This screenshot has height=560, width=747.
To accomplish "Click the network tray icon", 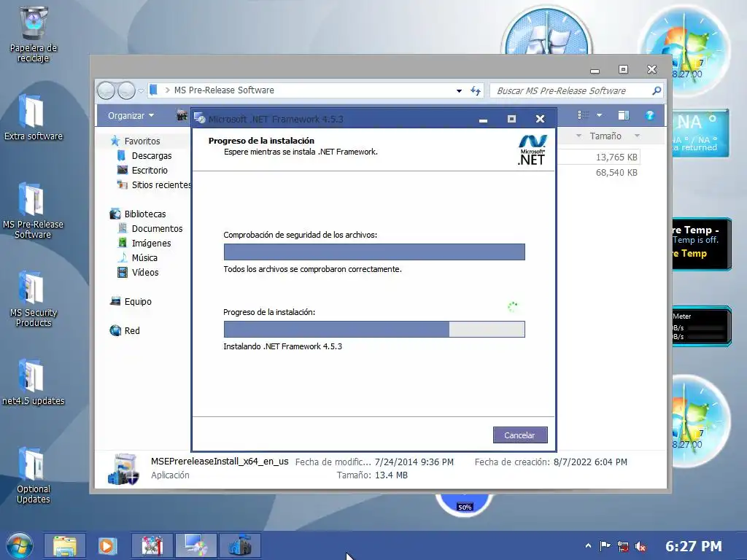I will (x=623, y=546).
